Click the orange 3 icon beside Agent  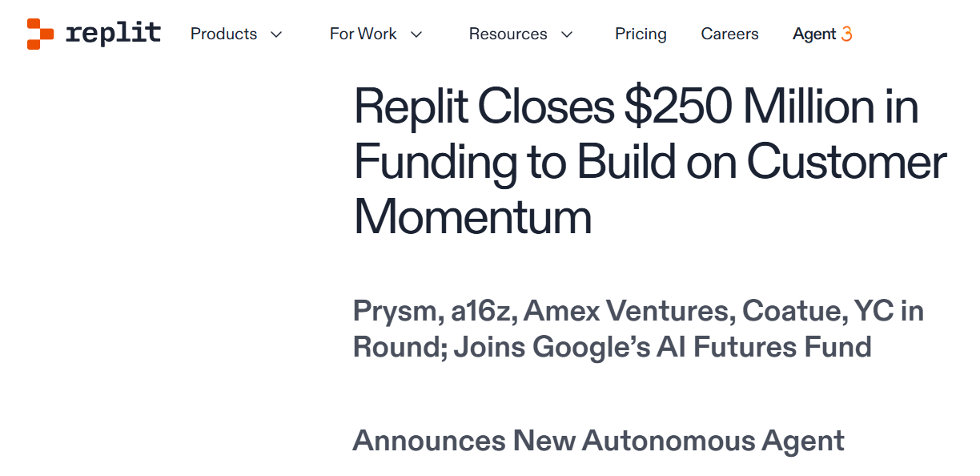point(846,34)
